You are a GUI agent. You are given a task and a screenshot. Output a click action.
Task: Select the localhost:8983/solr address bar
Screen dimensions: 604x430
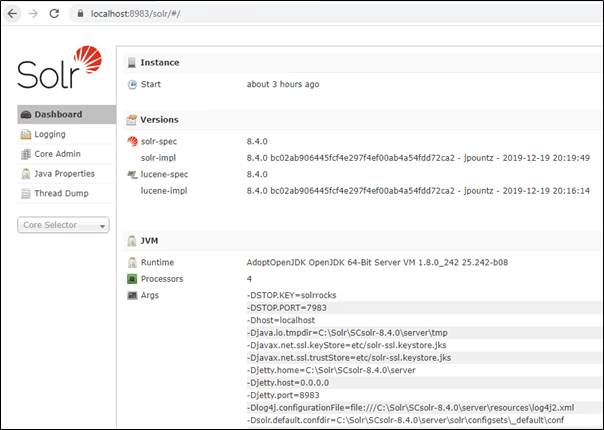point(335,14)
